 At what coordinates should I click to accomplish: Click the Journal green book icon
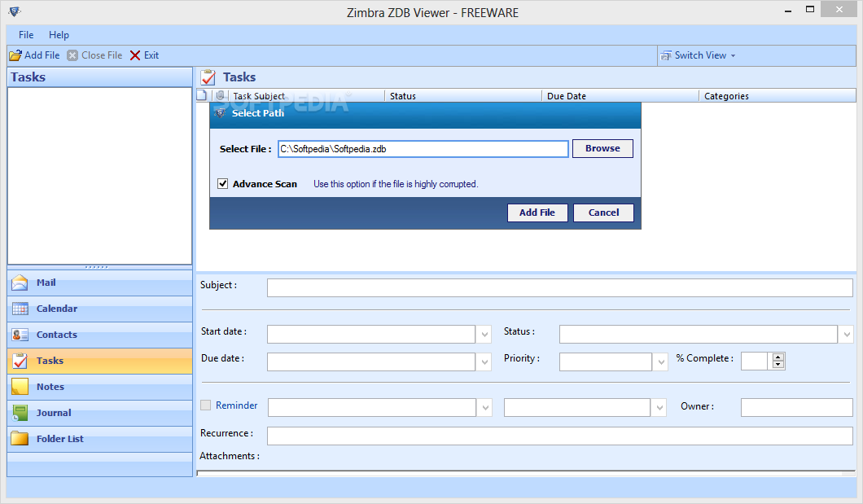click(x=20, y=413)
